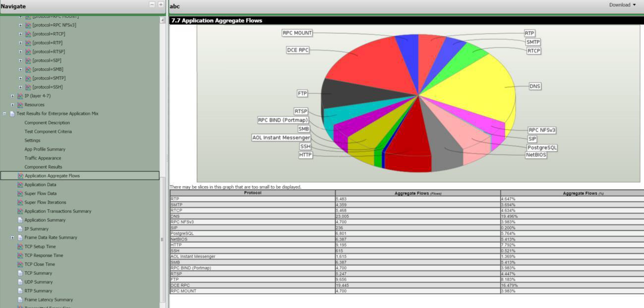Screen dimensions: 644x308
Task: Collapse Test Results for Enterprise Application Mix
Action: click(4, 114)
